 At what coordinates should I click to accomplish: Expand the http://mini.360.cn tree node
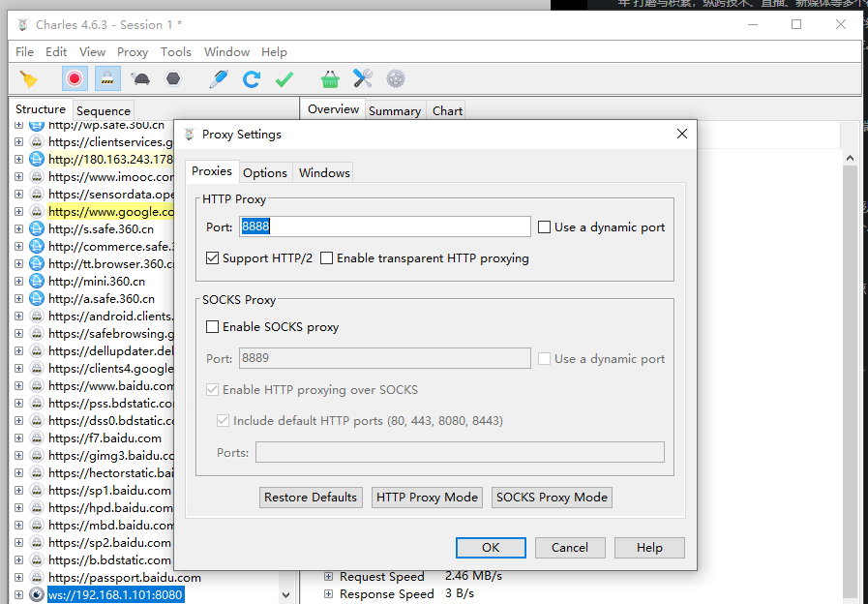tap(18, 282)
